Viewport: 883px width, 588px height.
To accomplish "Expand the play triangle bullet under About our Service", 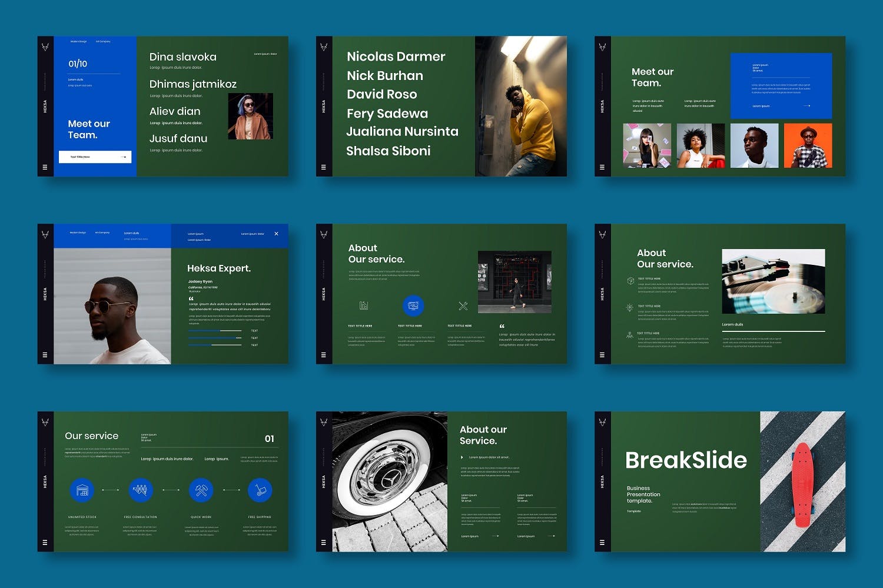I will 462,457.
